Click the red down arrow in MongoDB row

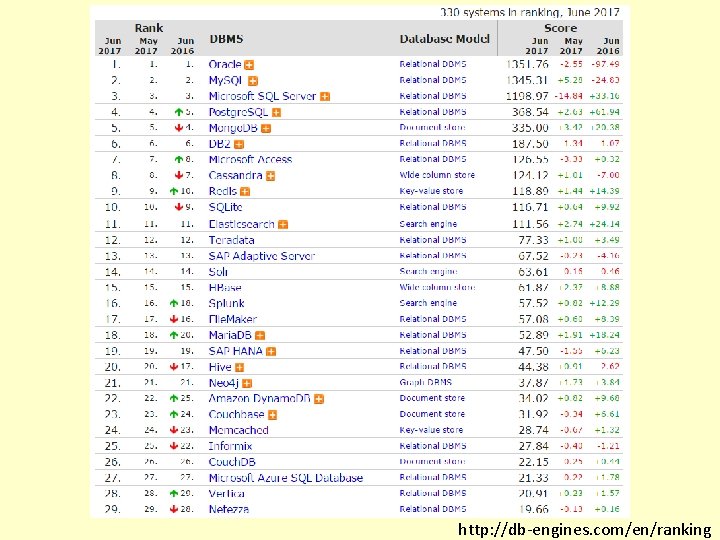tap(179, 128)
